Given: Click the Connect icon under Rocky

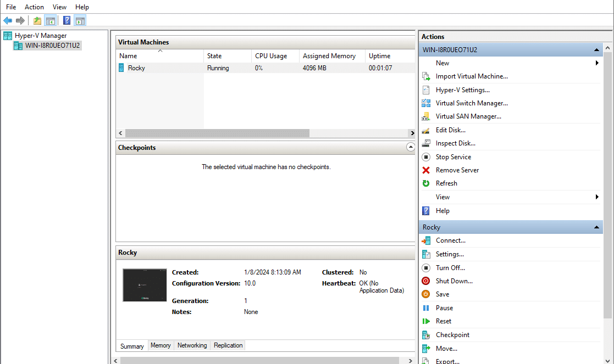Looking at the screenshot, I should (426, 240).
